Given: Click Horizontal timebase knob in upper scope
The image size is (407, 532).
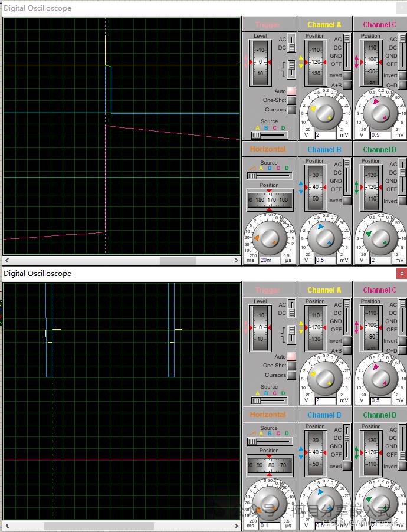Looking at the screenshot, I should click(x=270, y=238).
